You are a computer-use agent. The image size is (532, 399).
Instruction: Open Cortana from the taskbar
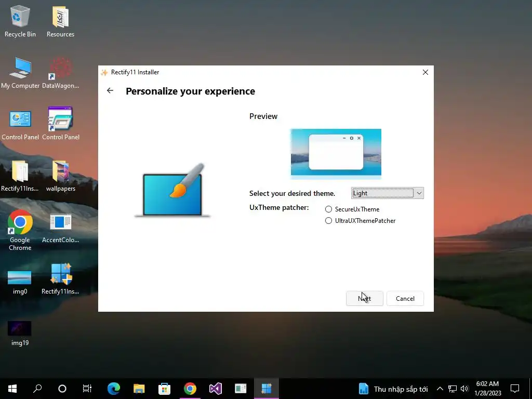coord(62,389)
